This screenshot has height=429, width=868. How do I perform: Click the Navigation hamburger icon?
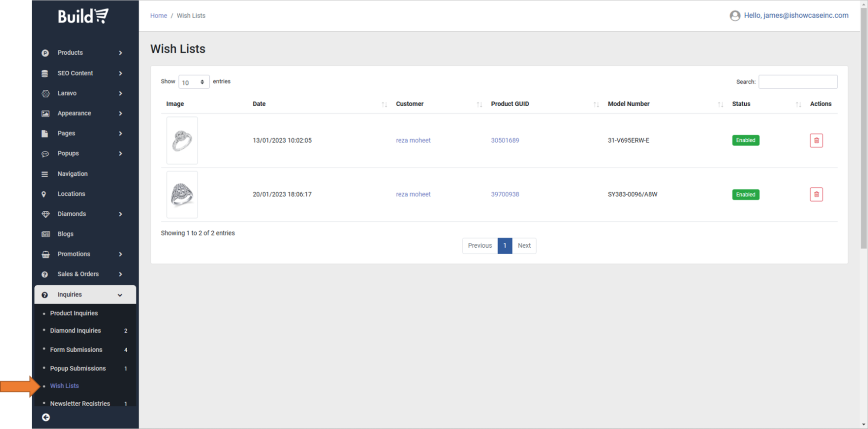[45, 174]
